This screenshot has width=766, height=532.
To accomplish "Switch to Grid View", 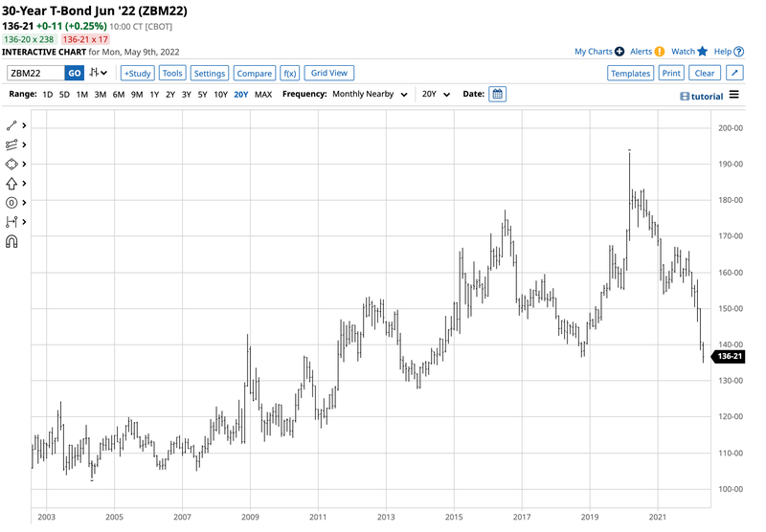I will [328, 73].
